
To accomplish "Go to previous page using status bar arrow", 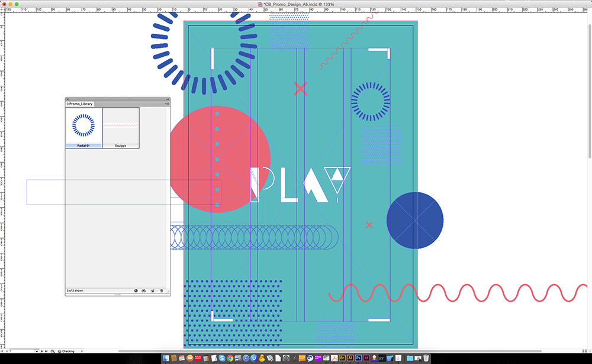I will [x=7, y=351].
